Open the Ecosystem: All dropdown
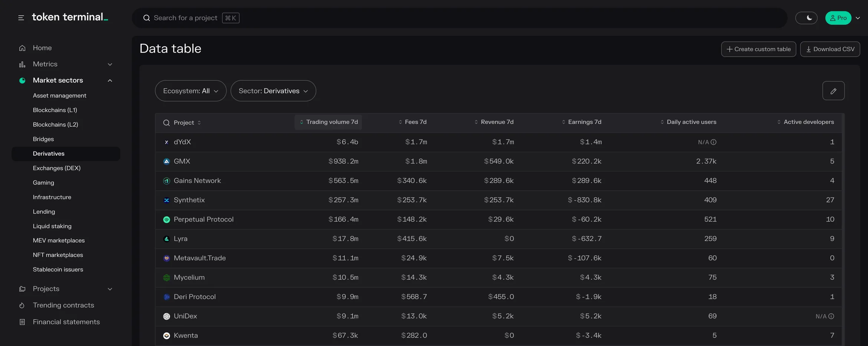Screen dimensions: 868x346 point(191,91)
